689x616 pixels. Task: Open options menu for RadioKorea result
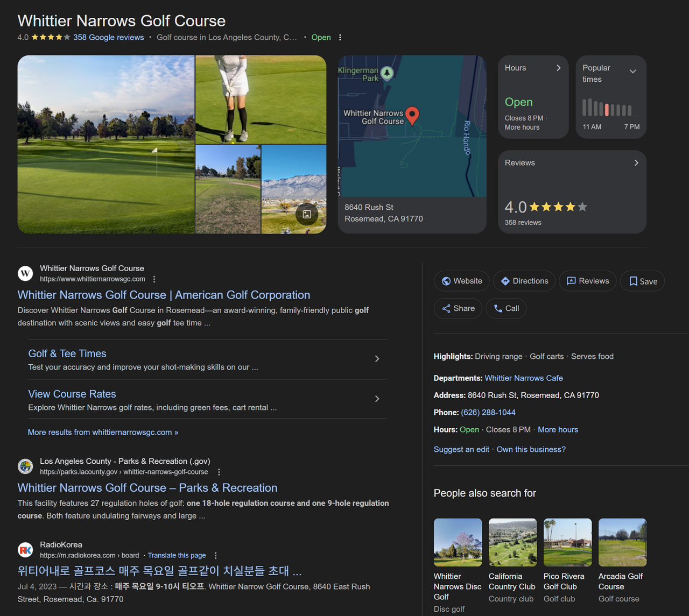point(215,555)
